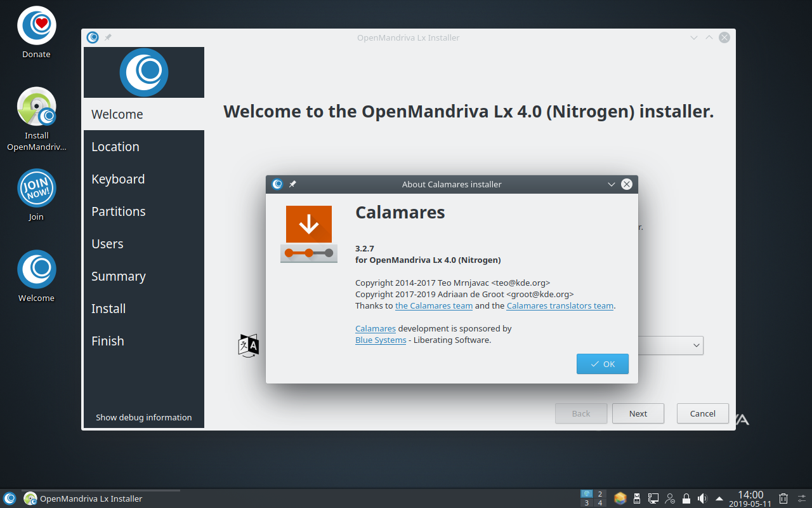The height and width of the screenshot is (508, 812).
Task: Toggle the pin on installer window title bar
Action: click(x=108, y=37)
